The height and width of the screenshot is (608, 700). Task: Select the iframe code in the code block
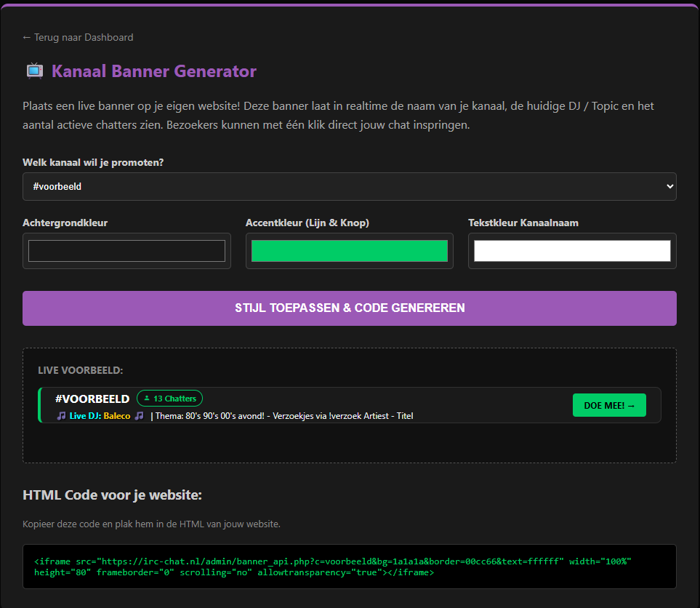349,567
